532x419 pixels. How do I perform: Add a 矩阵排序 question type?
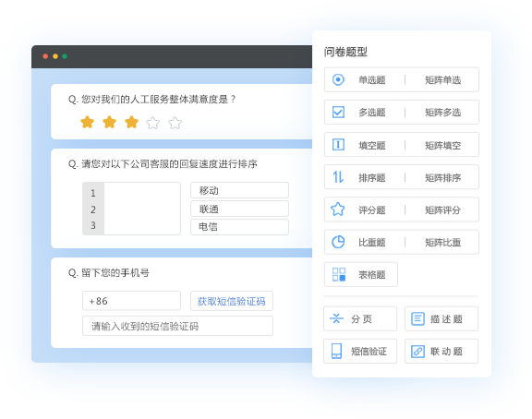[442, 177]
